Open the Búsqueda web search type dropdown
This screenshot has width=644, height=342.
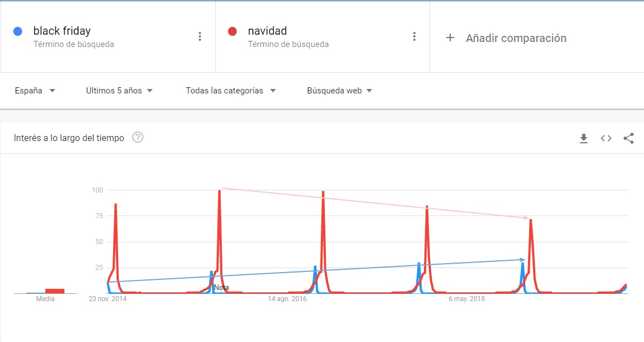click(339, 91)
